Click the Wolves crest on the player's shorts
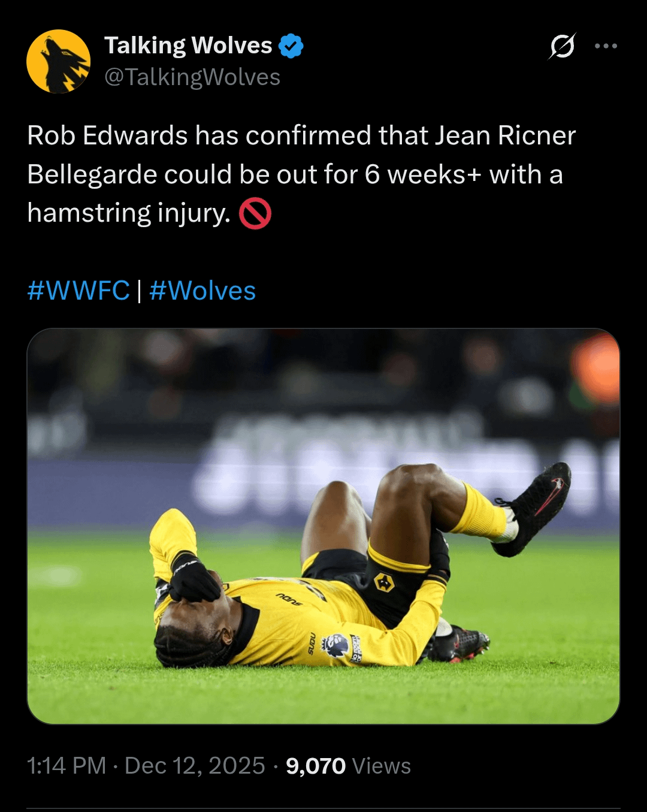The width and height of the screenshot is (647, 812). point(383,582)
